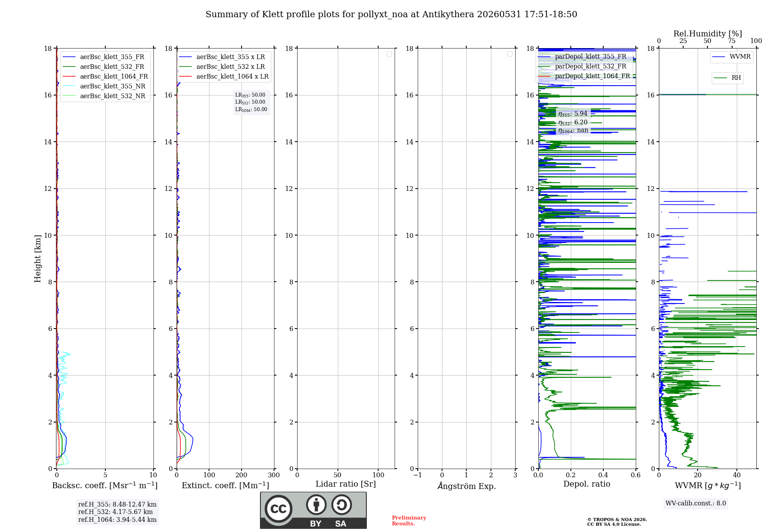Viewport: 783px width, 532px height.
Task: Click the Rel.Humidity [%] top axis label
Action: (x=707, y=34)
